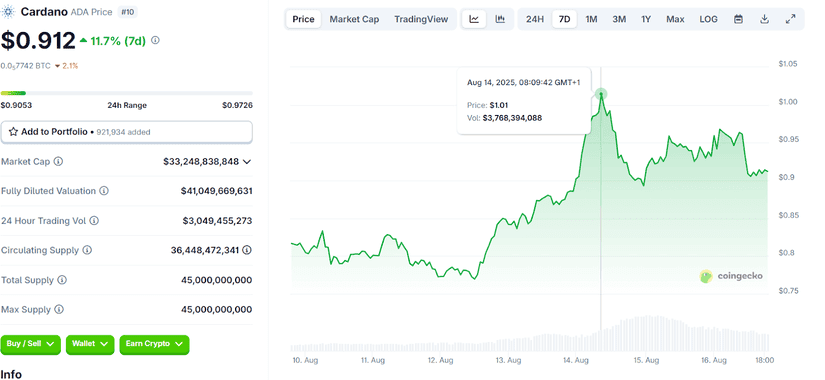
Task: Toggle LOG scale on chart
Action: [708, 19]
